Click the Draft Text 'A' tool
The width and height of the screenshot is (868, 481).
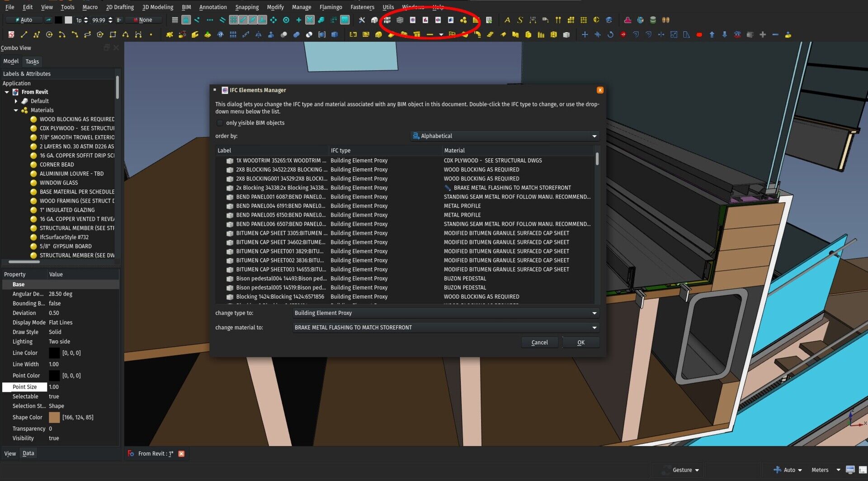pos(507,20)
